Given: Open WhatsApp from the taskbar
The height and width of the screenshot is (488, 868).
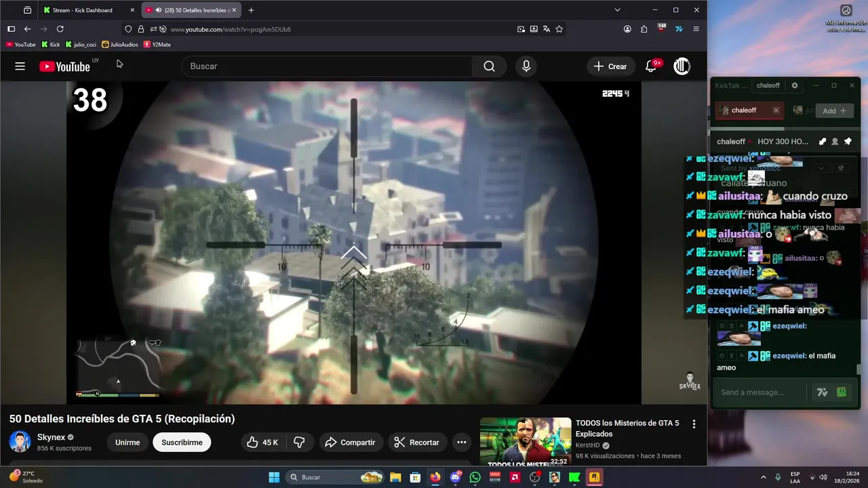Looking at the screenshot, I should 475,477.
